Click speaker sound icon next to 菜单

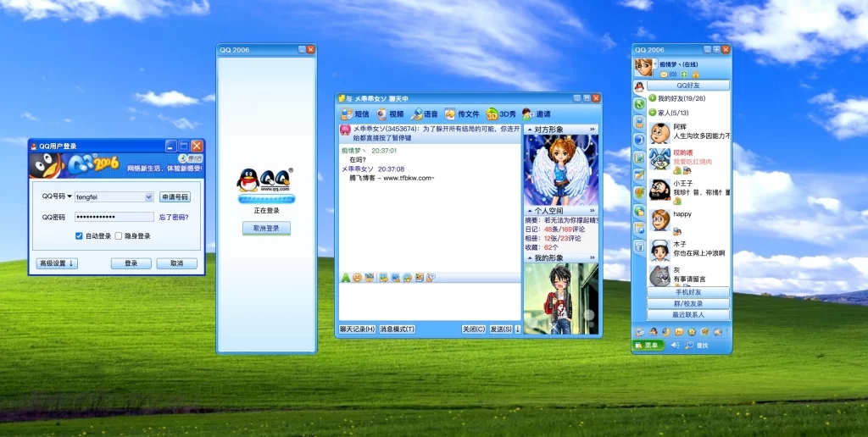[674, 346]
